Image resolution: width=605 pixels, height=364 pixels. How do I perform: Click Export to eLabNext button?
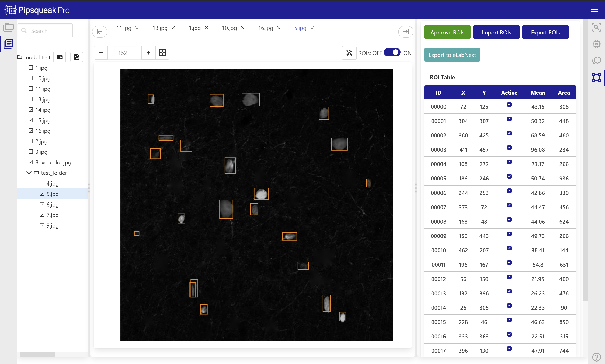452,55
